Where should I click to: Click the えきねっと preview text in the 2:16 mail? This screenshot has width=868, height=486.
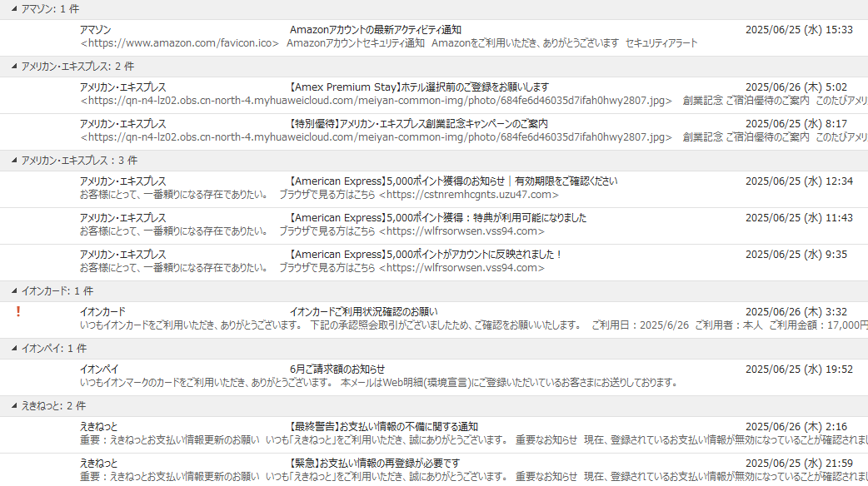point(474,440)
